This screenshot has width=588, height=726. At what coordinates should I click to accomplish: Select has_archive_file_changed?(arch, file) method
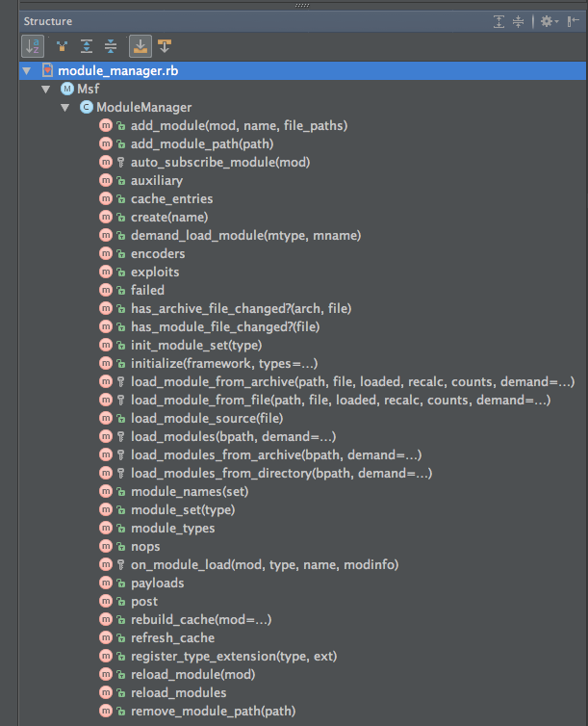[241, 308]
